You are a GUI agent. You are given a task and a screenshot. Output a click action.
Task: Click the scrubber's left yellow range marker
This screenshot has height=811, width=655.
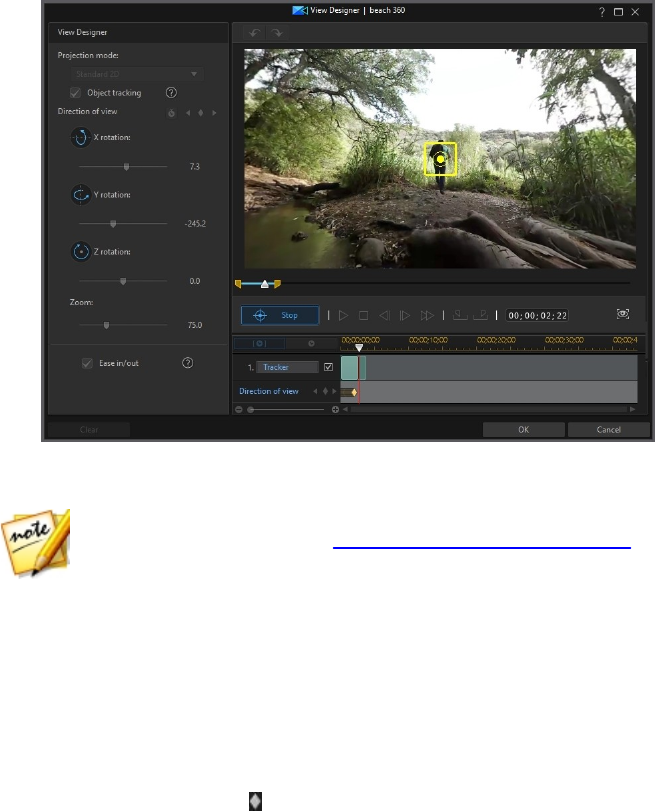coord(239,284)
